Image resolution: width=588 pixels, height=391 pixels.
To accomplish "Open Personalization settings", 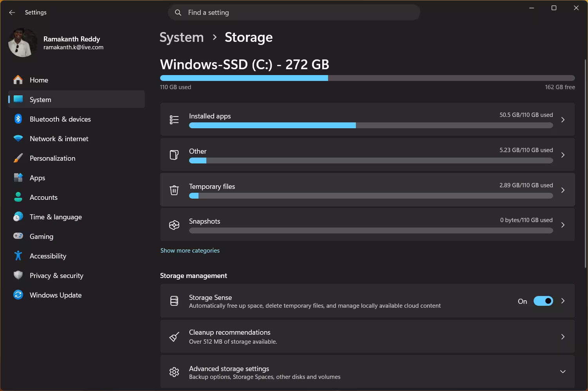I will click(76, 158).
